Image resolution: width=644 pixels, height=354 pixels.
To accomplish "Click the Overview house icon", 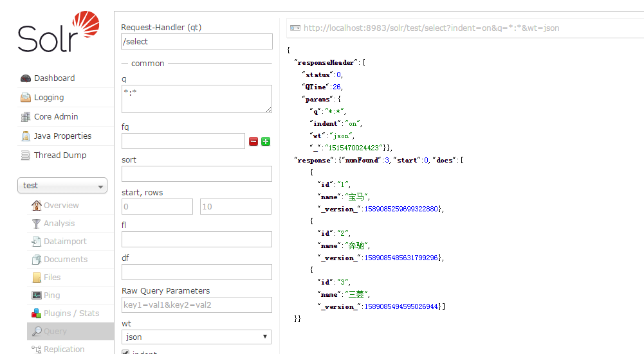I will pos(37,206).
